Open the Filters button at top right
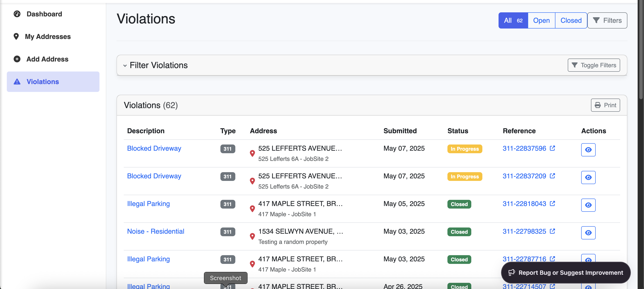 [607, 20]
